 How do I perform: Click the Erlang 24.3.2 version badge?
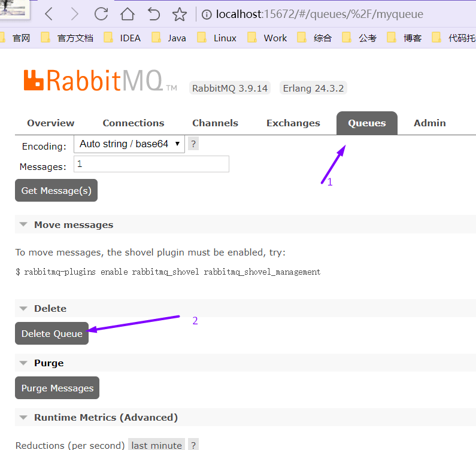click(x=313, y=88)
